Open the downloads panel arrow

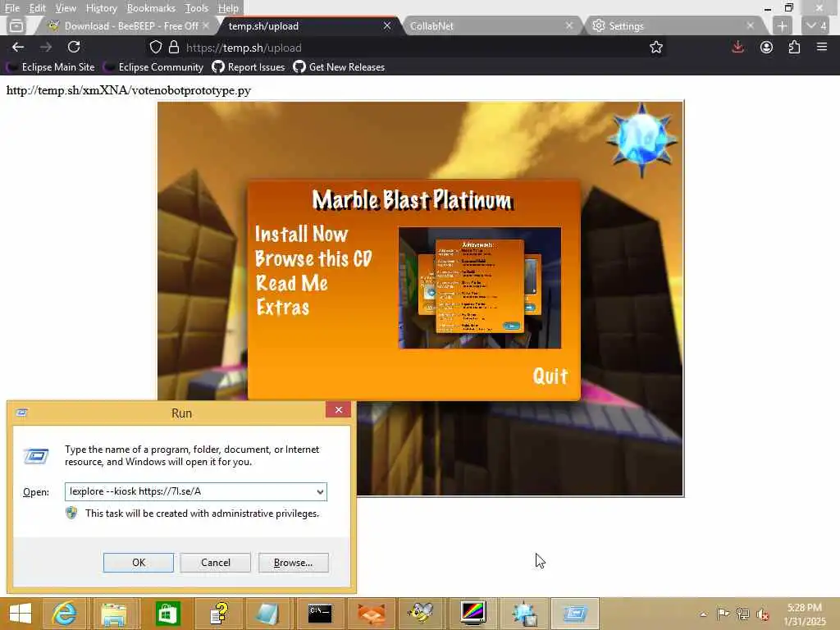coord(738,47)
